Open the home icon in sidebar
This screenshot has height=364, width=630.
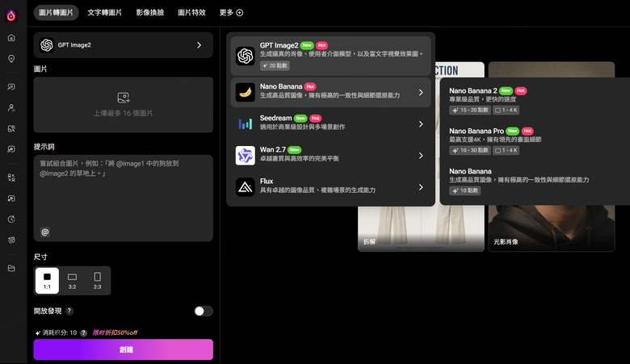[x=11, y=38]
